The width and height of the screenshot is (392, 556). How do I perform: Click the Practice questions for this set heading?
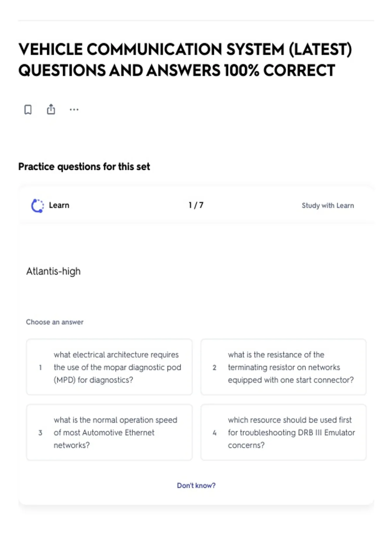84,167
